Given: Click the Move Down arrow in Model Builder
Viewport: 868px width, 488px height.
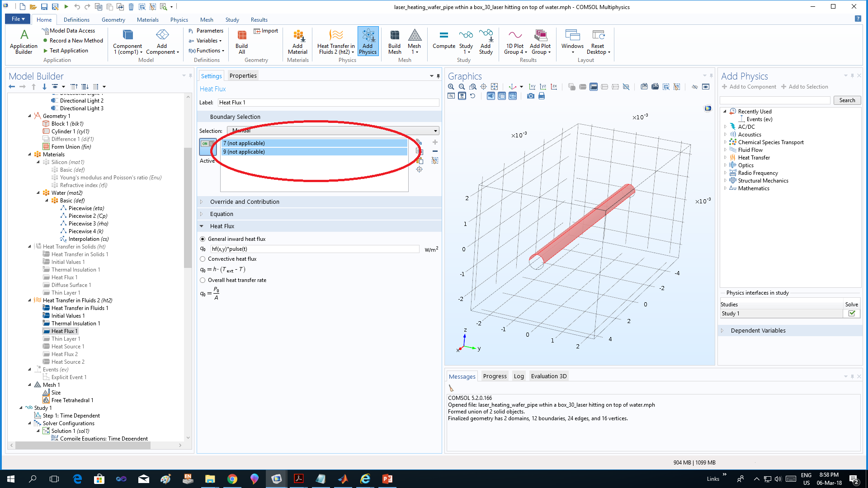Looking at the screenshot, I should point(44,86).
